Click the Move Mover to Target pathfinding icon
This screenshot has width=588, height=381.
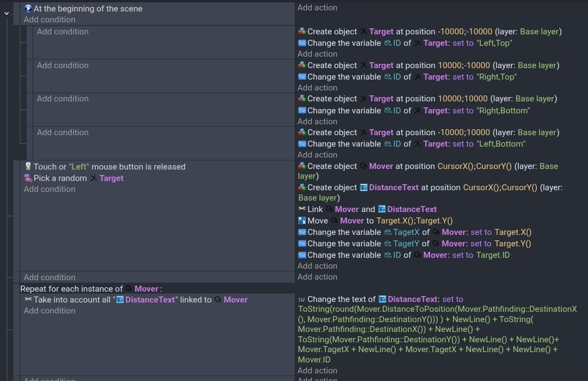click(302, 221)
